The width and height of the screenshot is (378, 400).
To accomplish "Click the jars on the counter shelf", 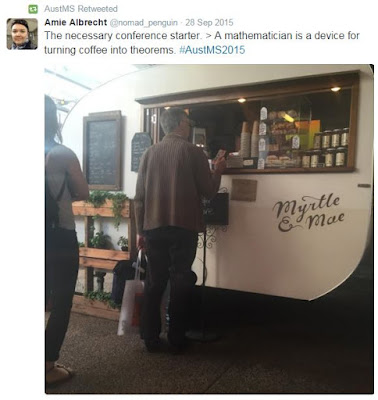I will [327, 148].
